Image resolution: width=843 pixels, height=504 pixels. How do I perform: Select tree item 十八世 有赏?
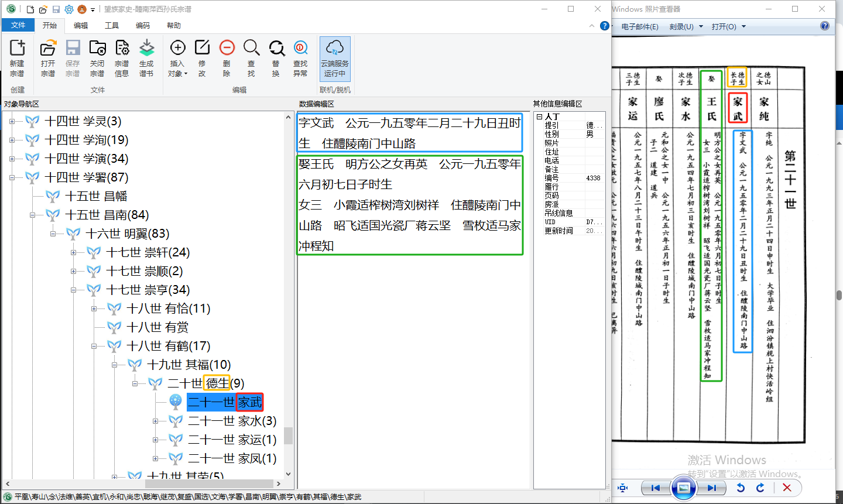(157, 327)
